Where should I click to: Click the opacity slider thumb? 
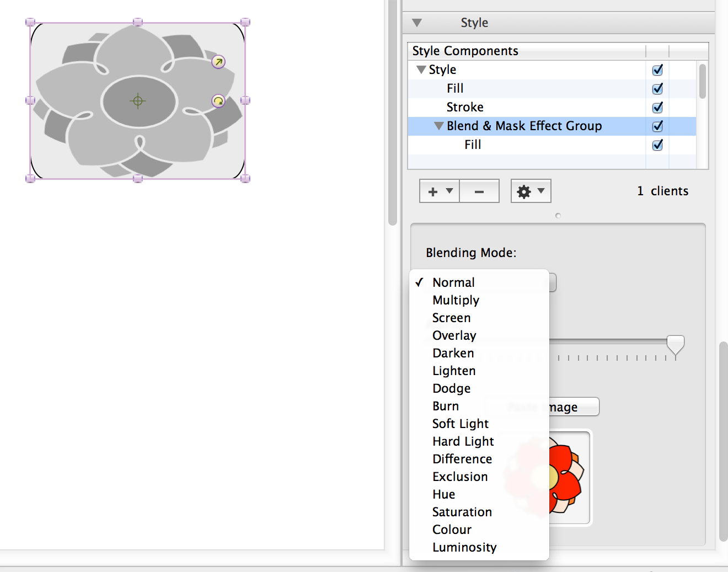point(676,346)
